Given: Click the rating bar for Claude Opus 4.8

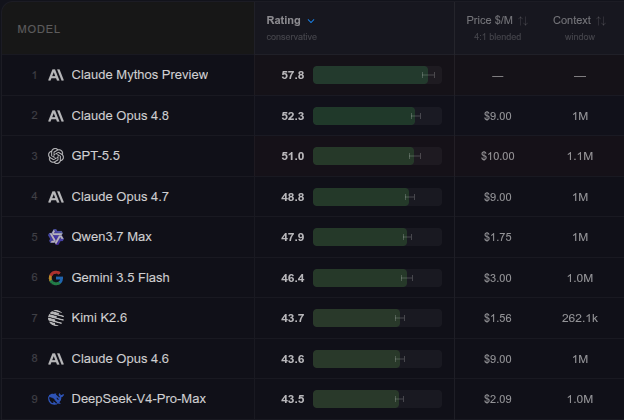Looking at the screenshot, I should [x=377, y=116].
